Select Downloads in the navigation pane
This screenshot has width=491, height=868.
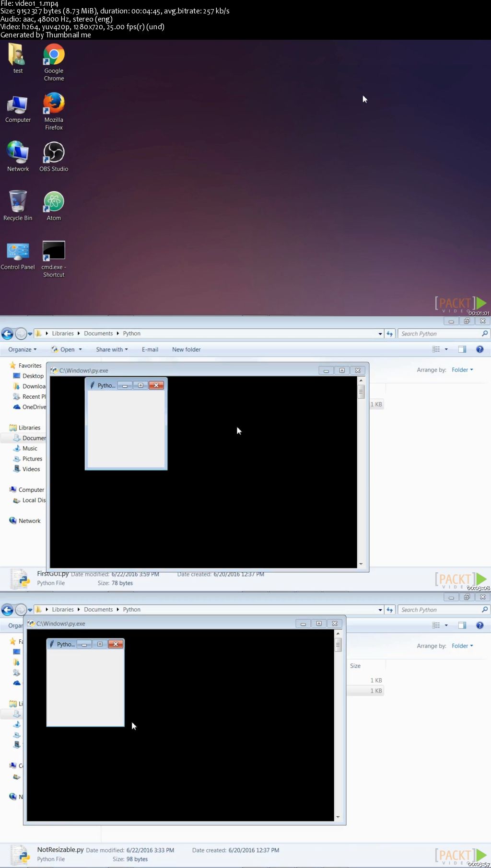(29, 386)
